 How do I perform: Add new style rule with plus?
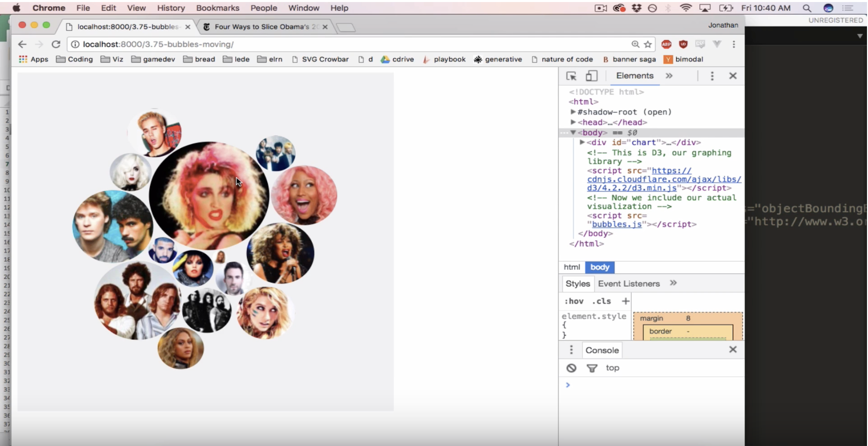626,301
